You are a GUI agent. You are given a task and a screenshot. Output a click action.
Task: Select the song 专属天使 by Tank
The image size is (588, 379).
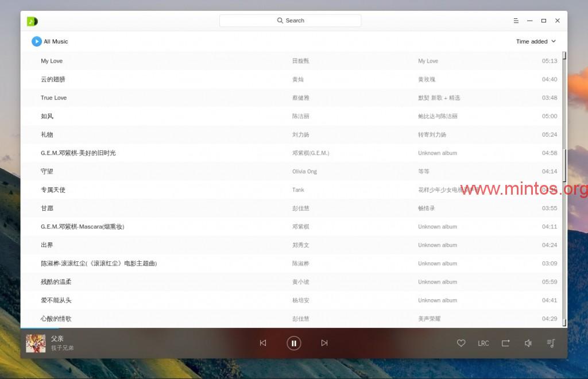(x=53, y=189)
